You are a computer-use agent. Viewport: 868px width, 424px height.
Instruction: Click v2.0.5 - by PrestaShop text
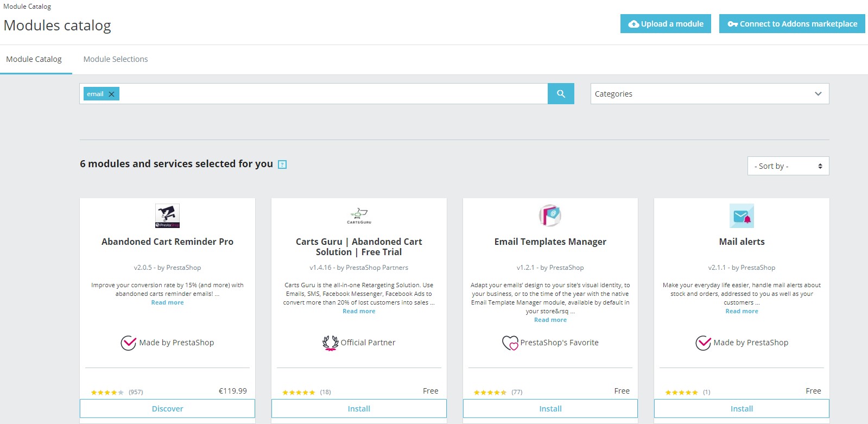point(167,268)
